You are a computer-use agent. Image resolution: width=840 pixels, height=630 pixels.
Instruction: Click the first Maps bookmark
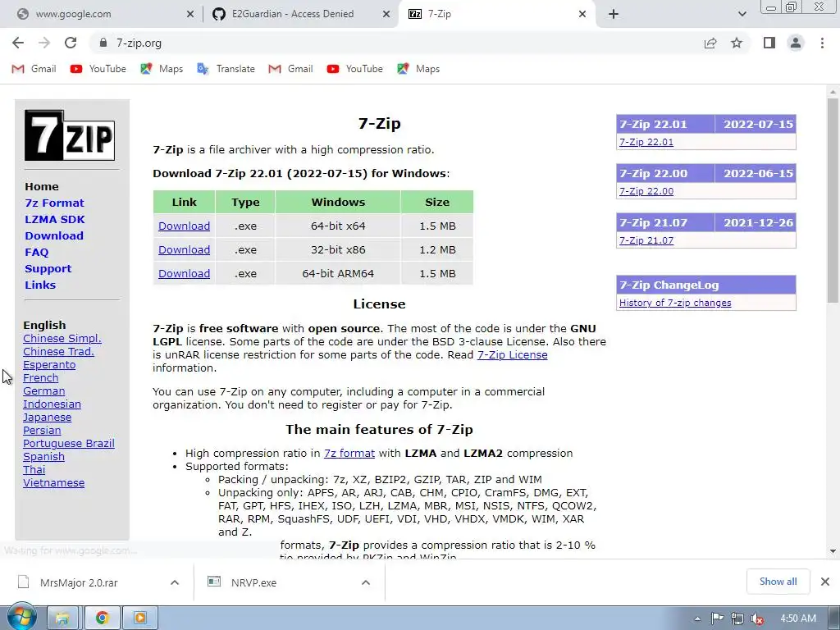162,69
